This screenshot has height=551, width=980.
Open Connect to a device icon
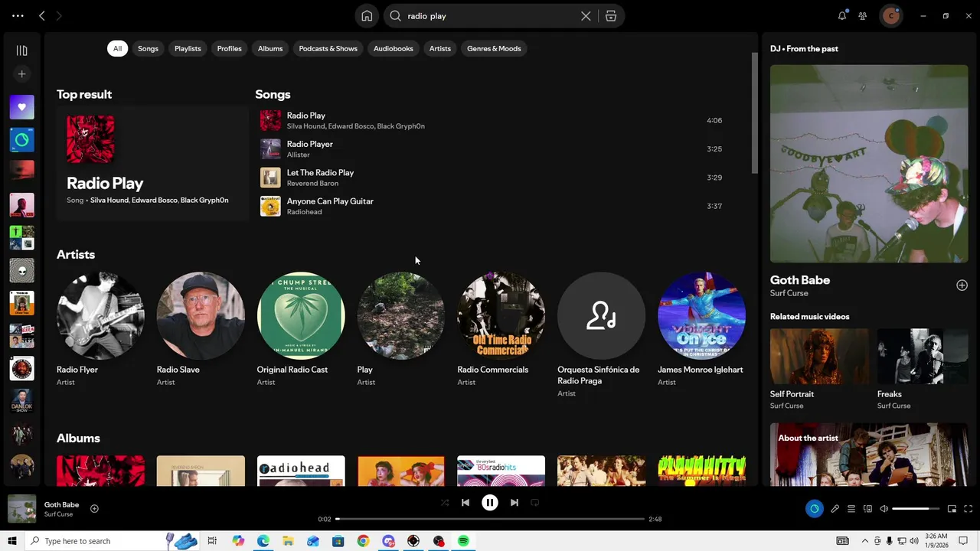click(867, 509)
